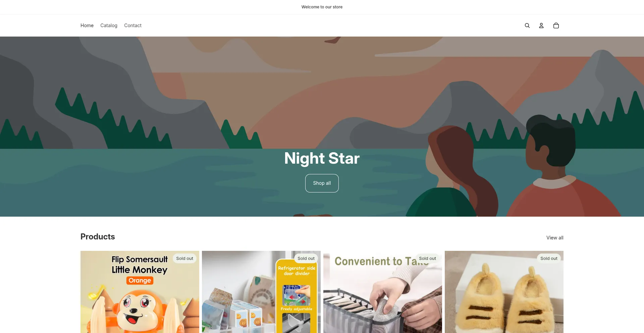Open the Flip Somersault Little Monkey product

pos(140,292)
